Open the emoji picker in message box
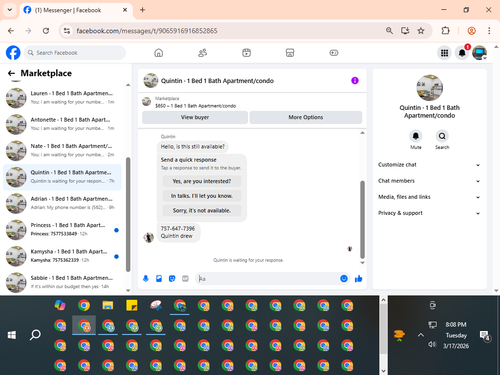The image size is (500, 375). [x=344, y=279]
